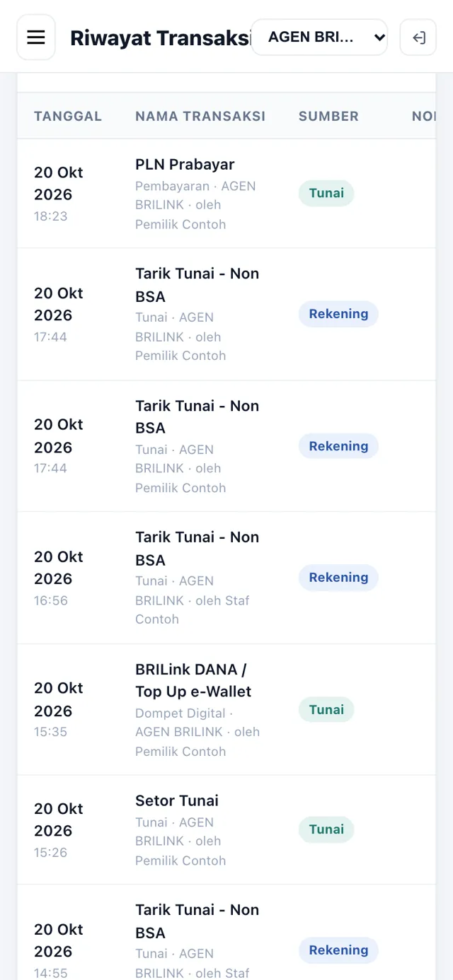The width and height of the screenshot is (453, 980).
Task: Open the BRILink DANA / Top Up e-Wallet transaction
Action: (226, 709)
